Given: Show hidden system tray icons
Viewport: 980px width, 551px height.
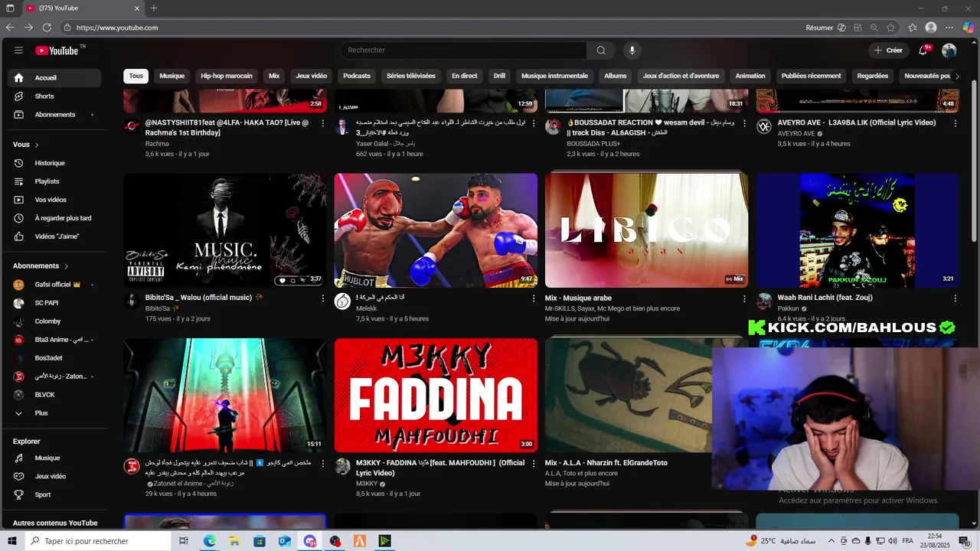Looking at the screenshot, I should (831, 541).
